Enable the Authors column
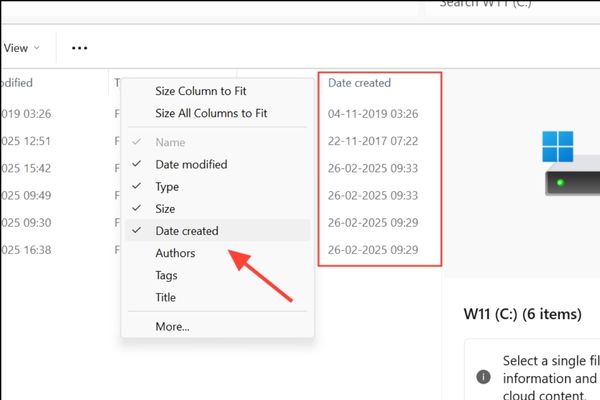This screenshot has height=400, width=600. 175,253
